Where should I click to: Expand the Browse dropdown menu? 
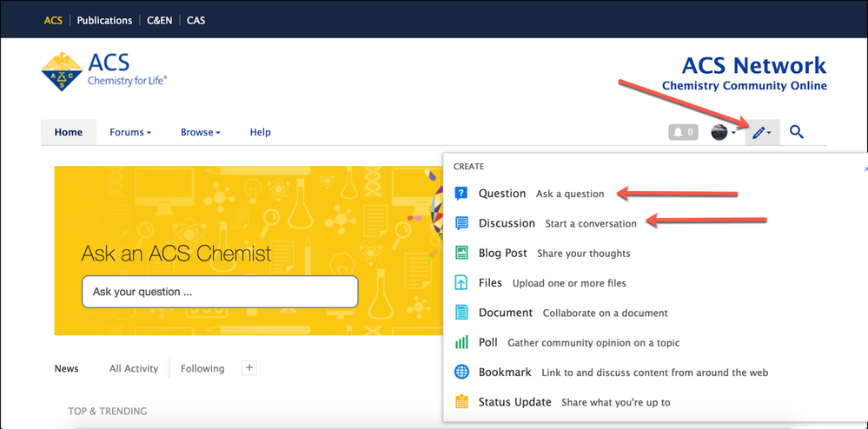(200, 132)
